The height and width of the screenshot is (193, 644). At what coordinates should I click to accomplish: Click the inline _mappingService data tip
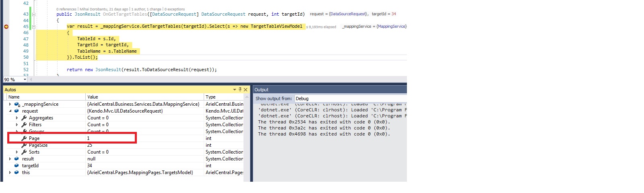[374, 27]
